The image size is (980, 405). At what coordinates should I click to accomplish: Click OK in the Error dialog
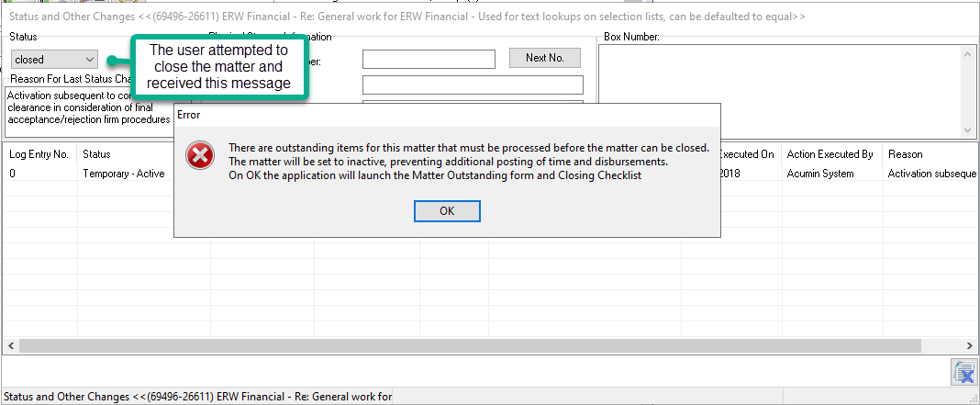coord(447,211)
